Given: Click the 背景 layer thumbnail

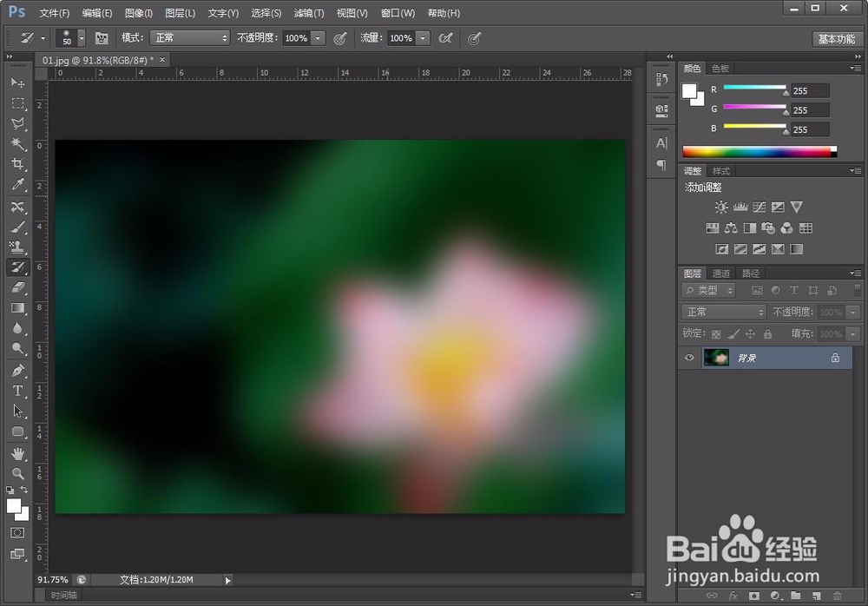Looking at the screenshot, I should pyautogui.click(x=716, y=358).
